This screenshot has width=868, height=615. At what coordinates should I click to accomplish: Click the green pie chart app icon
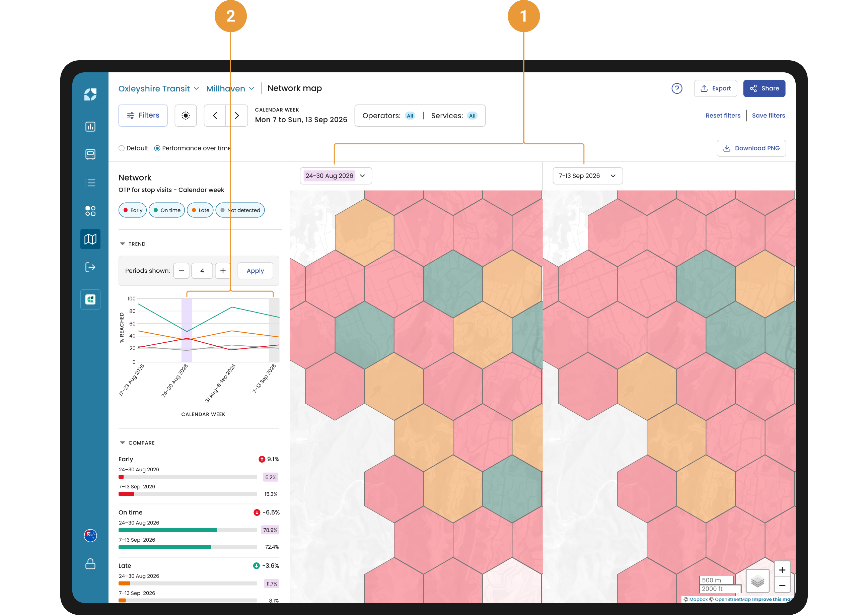click(x=90, y=299)
